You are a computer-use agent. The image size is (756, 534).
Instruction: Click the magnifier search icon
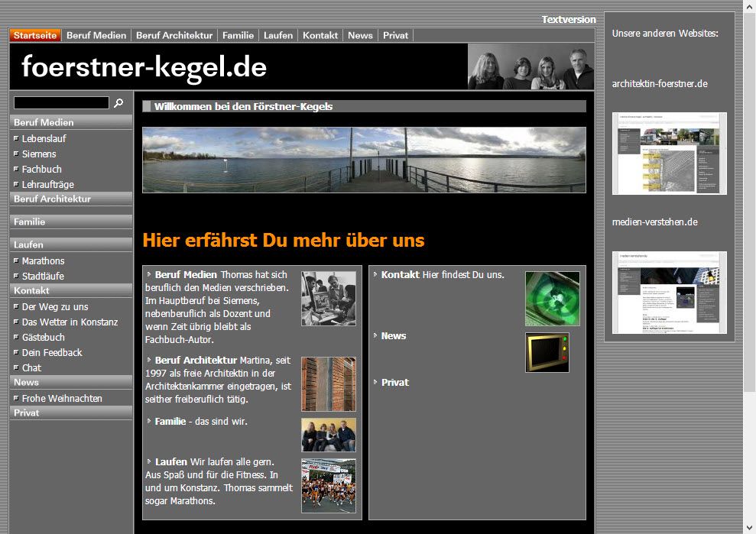[118, 102]
